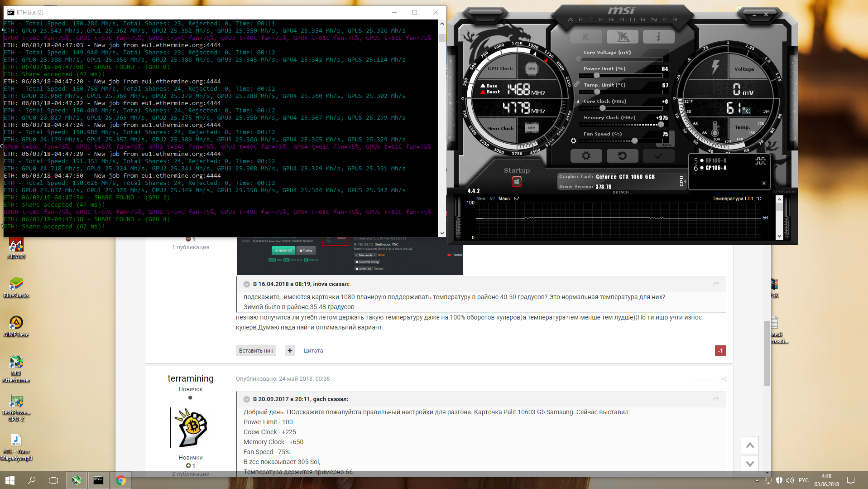Image resolution: width=868 pixels, height=489 pixels.
Task: Click the Вставить ник button
Action: pyautogui.click(x=256, y=351)
